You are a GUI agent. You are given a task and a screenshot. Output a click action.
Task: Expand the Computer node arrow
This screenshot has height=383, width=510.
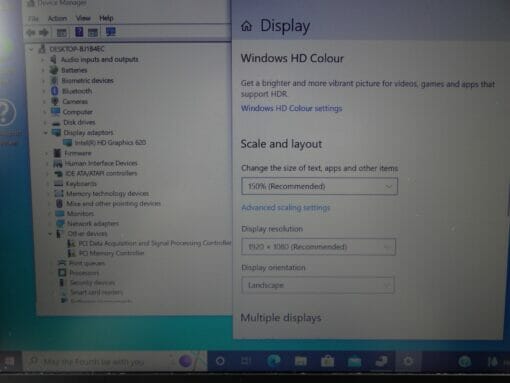[45, 112]
